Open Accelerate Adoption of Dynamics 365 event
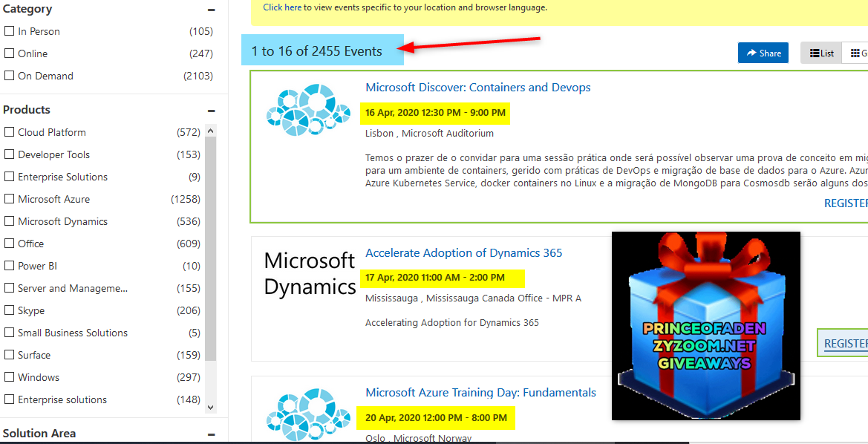The height and width of the screenshot is (444, 868). point(463,252)
